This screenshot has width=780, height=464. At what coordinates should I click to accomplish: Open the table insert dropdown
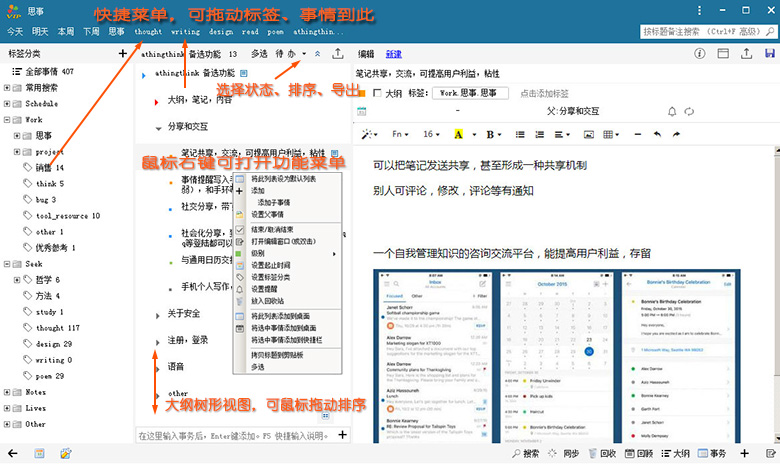(x=611, y=134)
